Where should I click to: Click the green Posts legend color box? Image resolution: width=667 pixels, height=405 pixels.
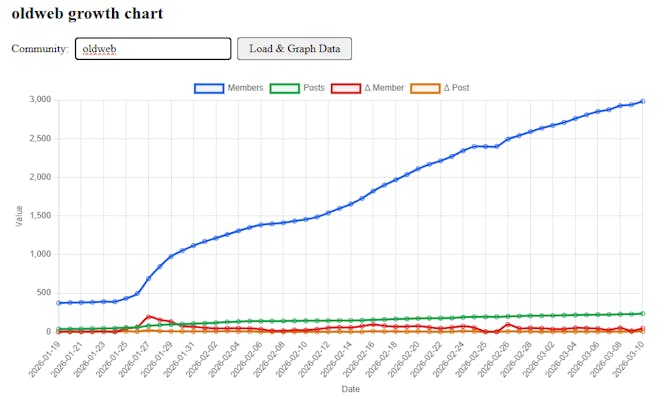click(x=285, y=88)
